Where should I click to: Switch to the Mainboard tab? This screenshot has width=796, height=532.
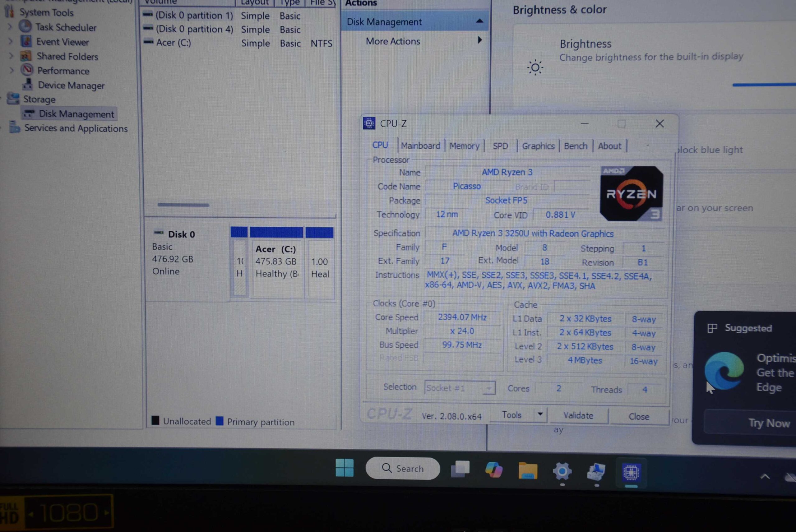[420, 146]
